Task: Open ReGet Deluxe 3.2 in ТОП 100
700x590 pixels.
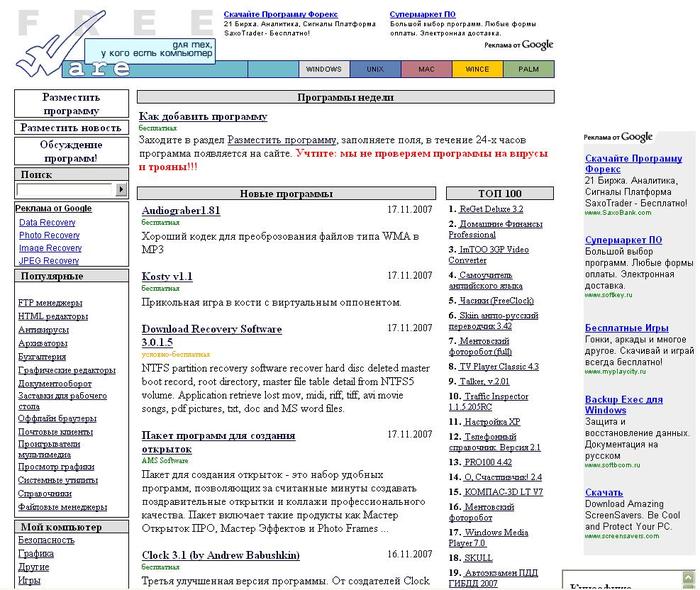Action: click(491, 209)
